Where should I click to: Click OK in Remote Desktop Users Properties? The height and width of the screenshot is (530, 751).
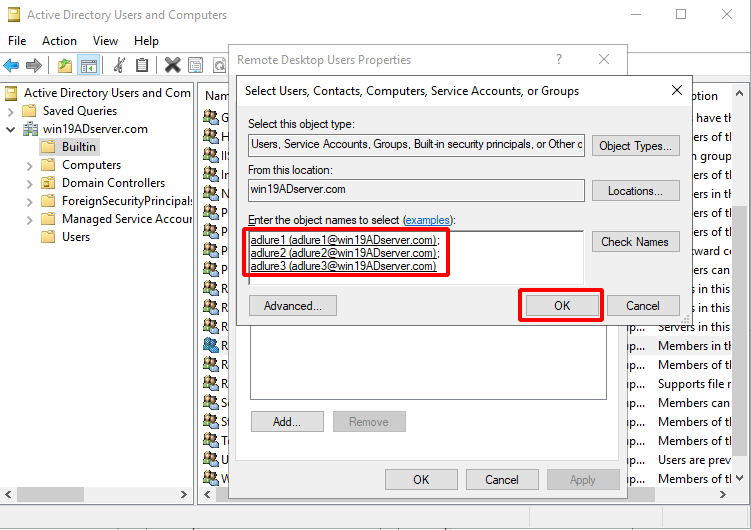coord(421,480)
